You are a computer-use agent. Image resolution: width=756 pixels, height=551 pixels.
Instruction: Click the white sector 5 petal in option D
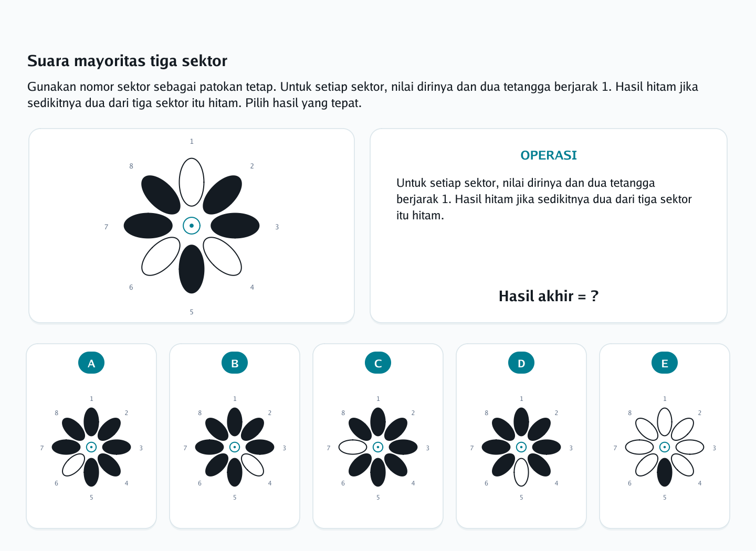[x=521, y=472]
